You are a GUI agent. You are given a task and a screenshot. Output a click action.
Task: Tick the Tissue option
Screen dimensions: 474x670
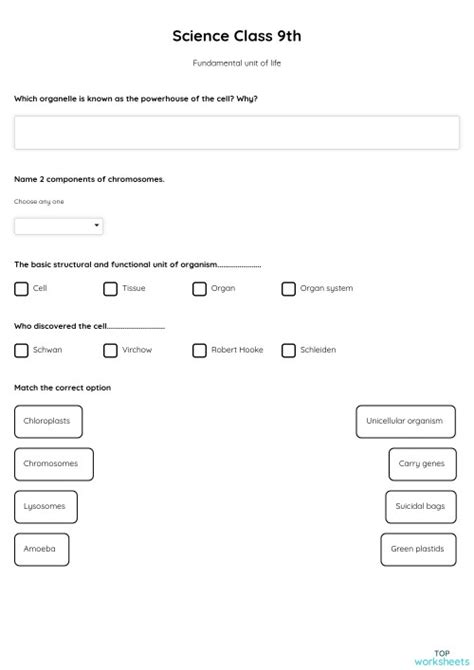(110, 289)
